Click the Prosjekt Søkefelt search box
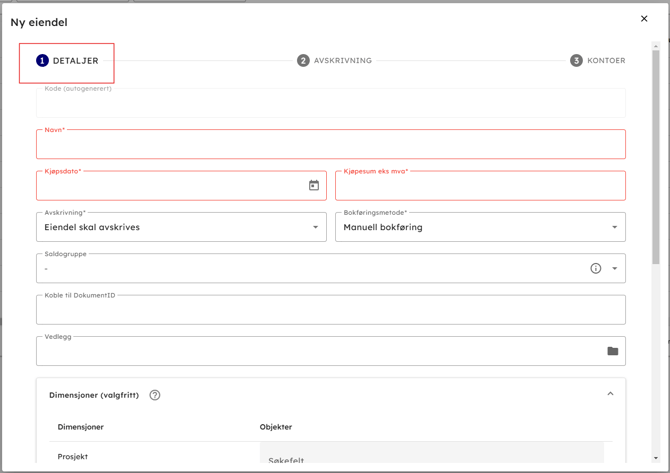The image size is (670, 473). [432, 459]
